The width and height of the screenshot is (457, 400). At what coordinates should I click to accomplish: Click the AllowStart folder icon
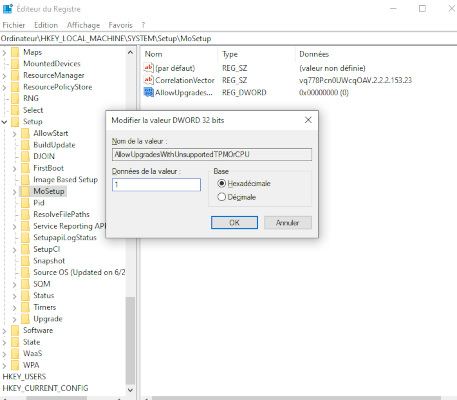click(25, 133)
